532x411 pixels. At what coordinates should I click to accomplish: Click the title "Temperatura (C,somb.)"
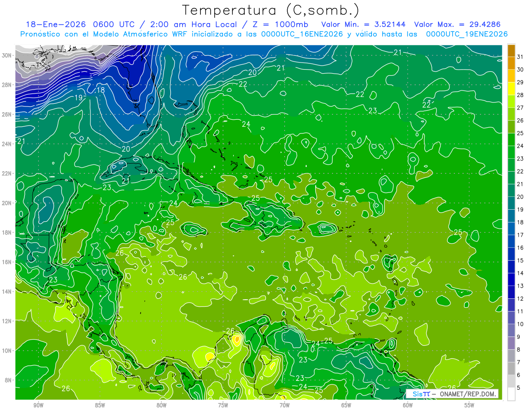pyautogui.click(x=271, y=10)
